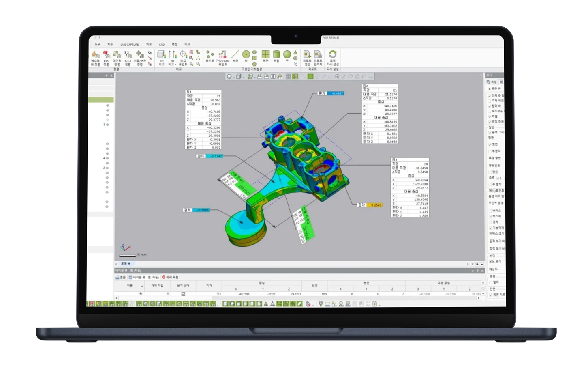Click the yellow 0.2599 deviation label
This screenshot has width=588, height=368.
[375, 205]
